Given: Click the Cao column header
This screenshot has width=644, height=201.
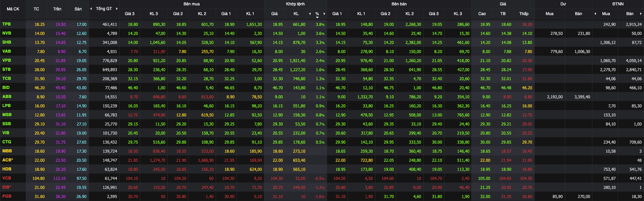Looking at the screenshot, I should [482, 14].
